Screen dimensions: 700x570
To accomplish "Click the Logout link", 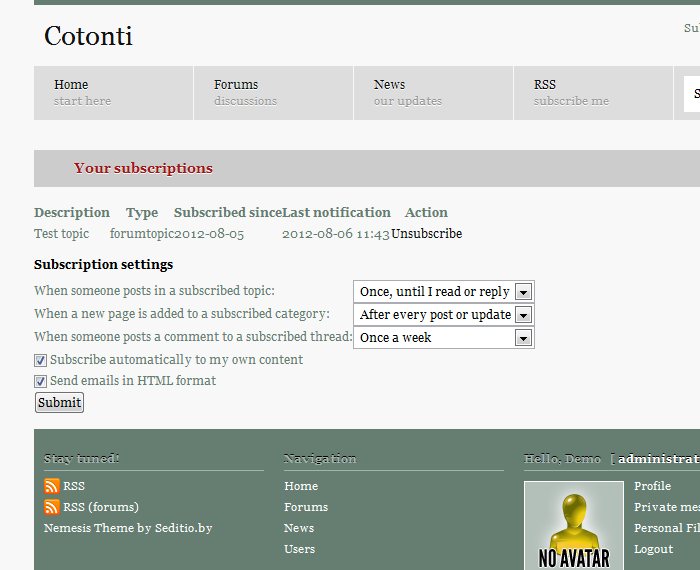I will click(x=653, y=549).
